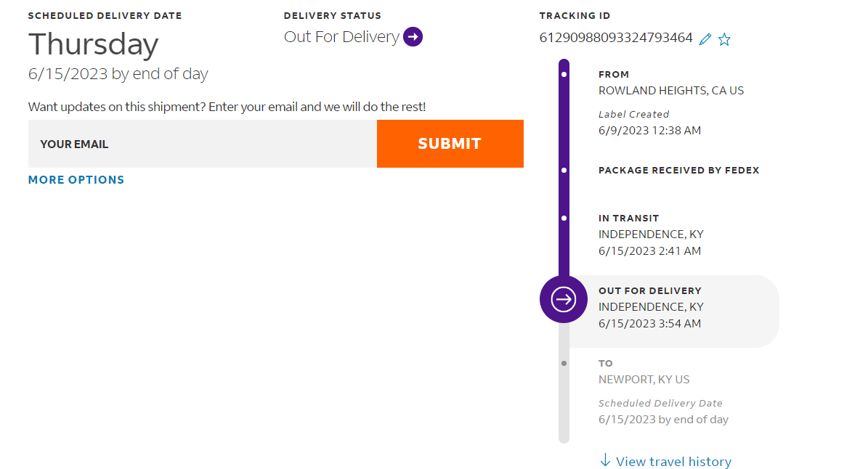The image size is (868, 469).
Task: Click the NEWPORT, KY US destination text
Action: pos(644,380)
